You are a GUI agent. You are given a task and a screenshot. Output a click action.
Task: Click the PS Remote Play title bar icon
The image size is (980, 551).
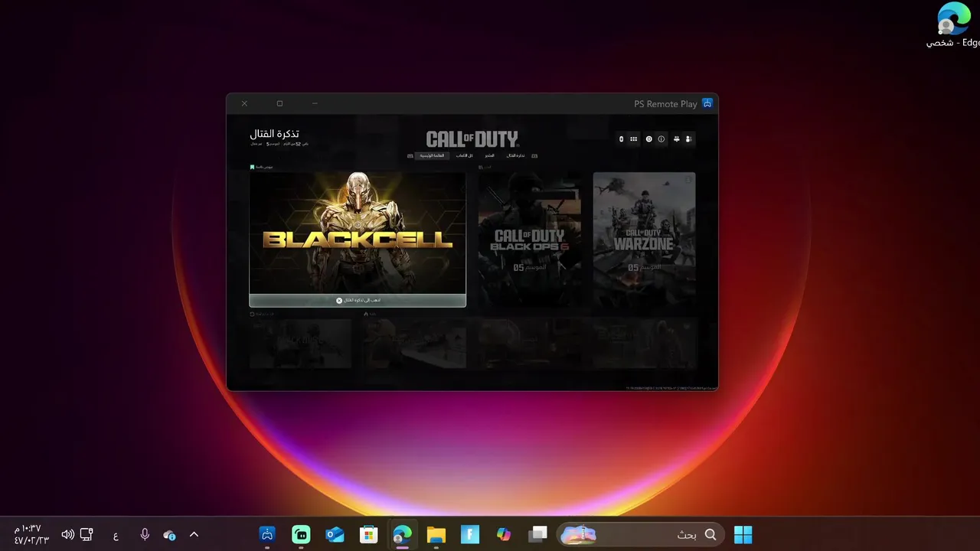[x=707, y=103]
